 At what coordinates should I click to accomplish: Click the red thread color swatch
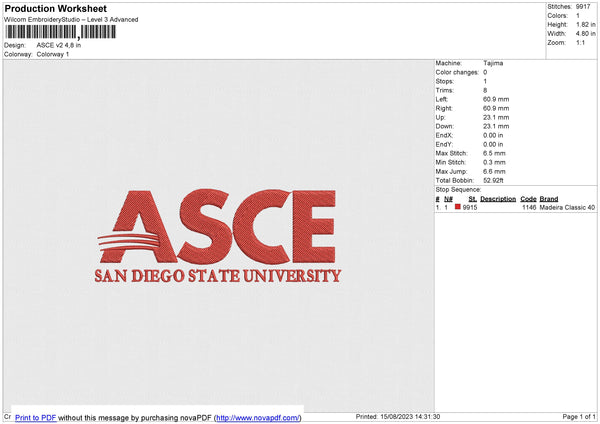point(458,207)
